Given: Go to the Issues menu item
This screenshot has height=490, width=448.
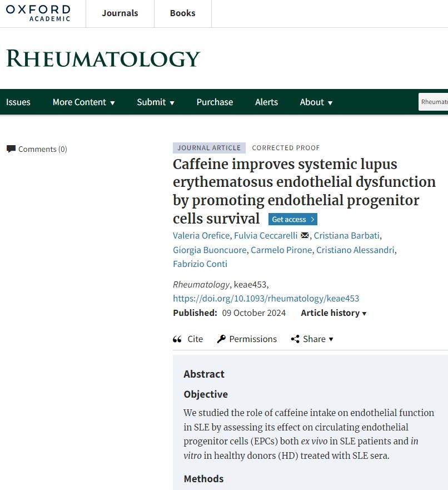Looking at the screenshot, I should click(x=18, y=102).
